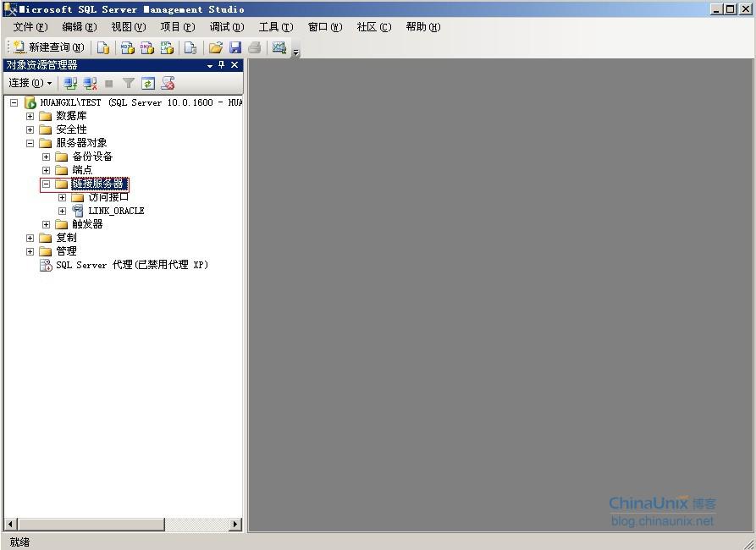The image size is (756, 550).
Task: Click the Print icon in main toolbar
Action: click(255, 47)
